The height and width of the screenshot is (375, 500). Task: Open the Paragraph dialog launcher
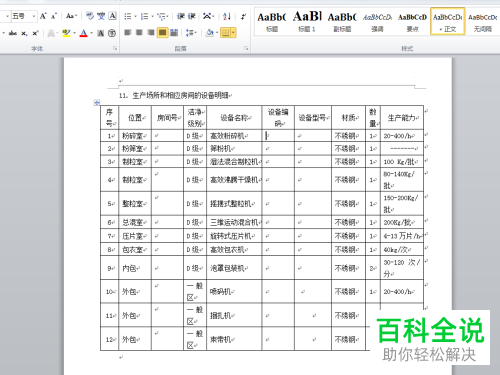(x=246, y=49)
